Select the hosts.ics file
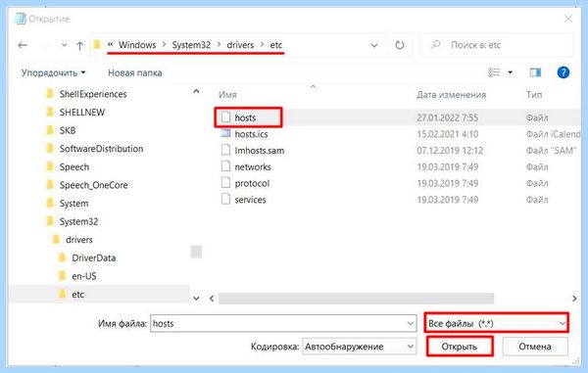588x373 pixels. (251, 134)
